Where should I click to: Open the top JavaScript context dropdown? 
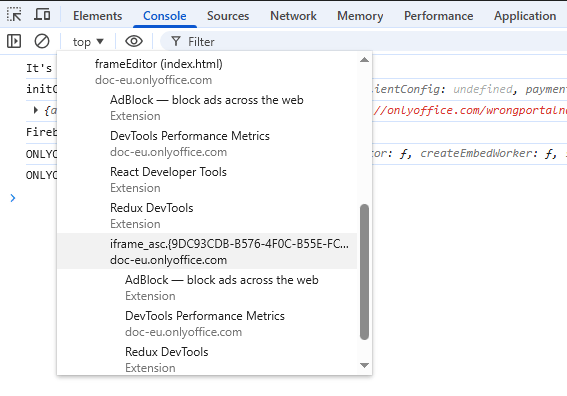[88, 42]
